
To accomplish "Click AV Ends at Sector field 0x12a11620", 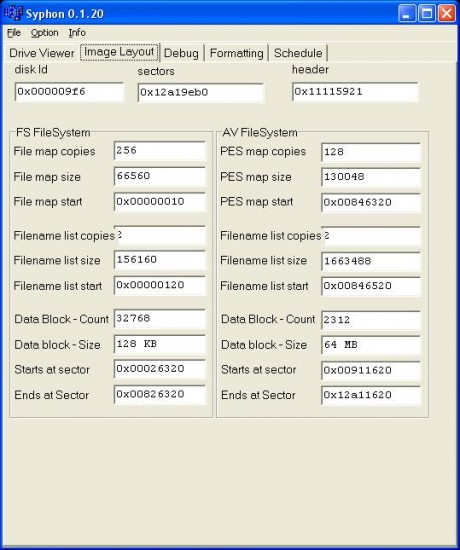I will pos(371,395).
